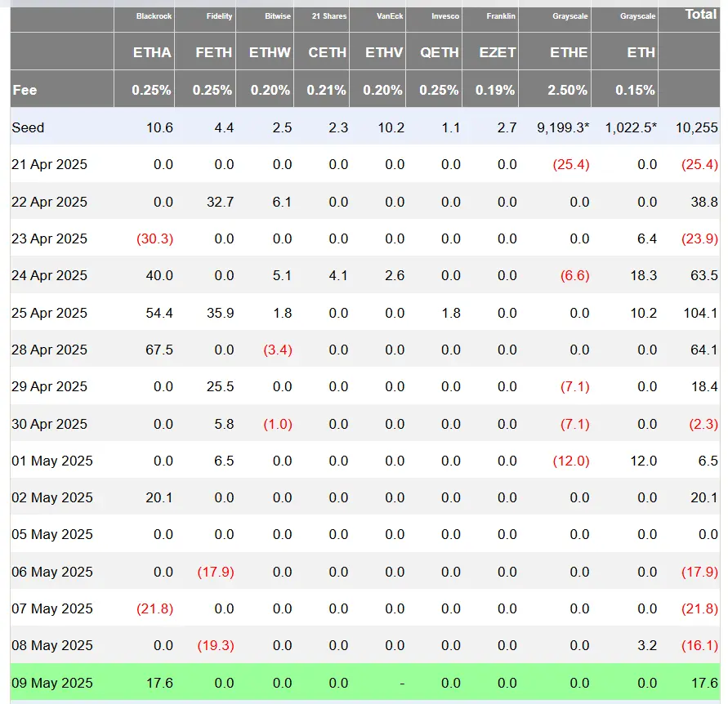
Task: Select the CETH ticker header
Action: pyautogui.click(x=328, y=52)
